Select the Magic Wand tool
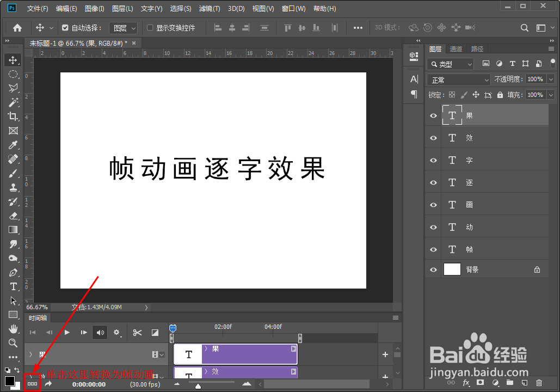Screen dimensions: 560x392 (x=13, y=102)
